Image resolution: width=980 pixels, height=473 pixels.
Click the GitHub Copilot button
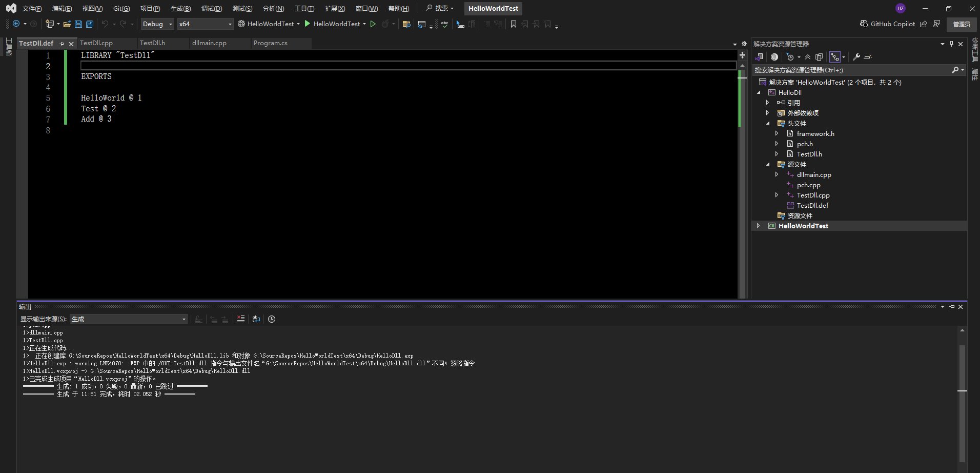(887, 24)
